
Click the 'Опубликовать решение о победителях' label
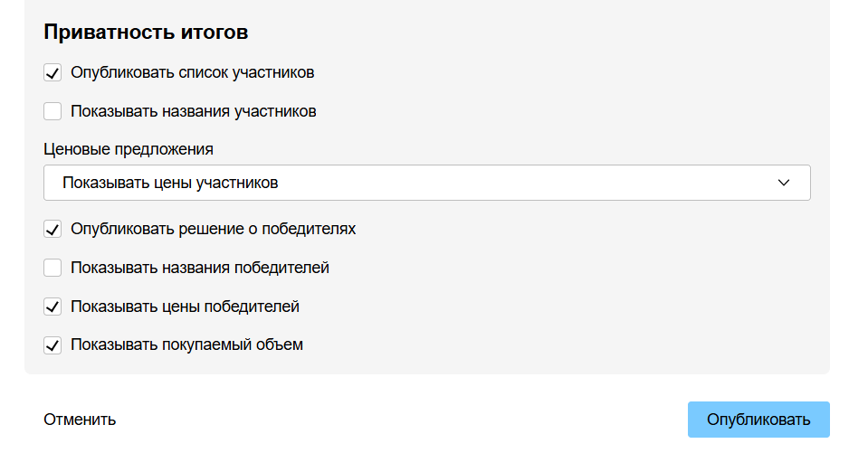pos(214,229)
